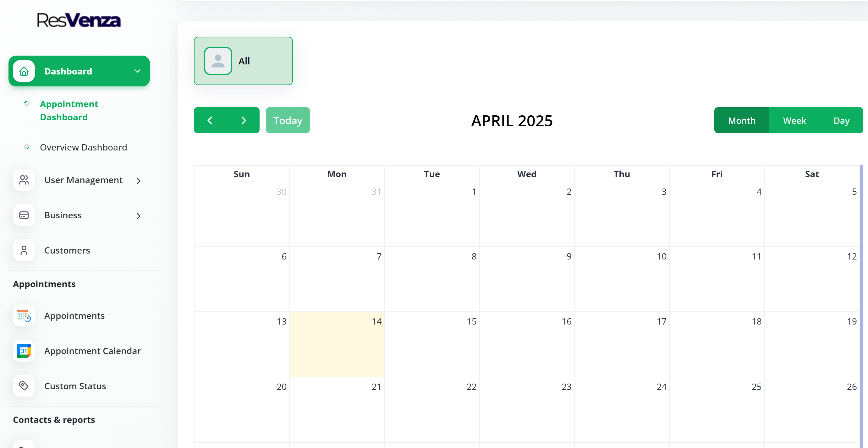Click the Custom Status tag icon

[x=24, y=386]
